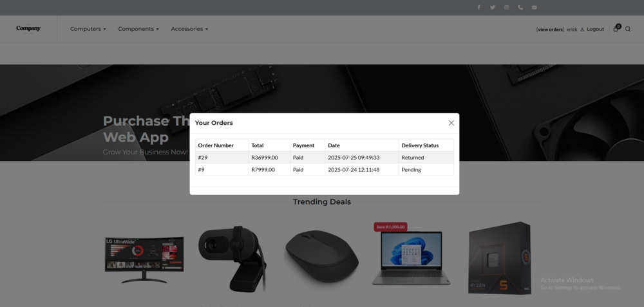Open the Facebook social link

(478, 8)
